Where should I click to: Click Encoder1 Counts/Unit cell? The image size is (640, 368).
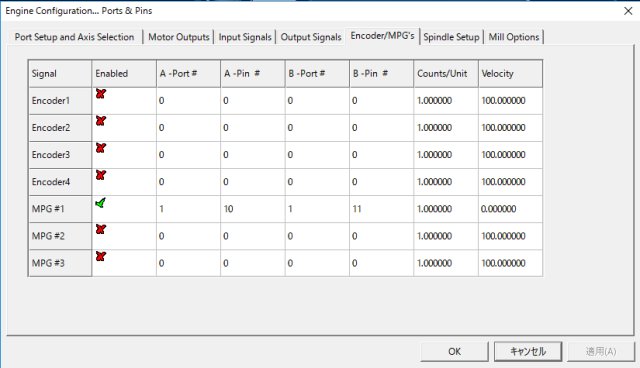coord(446,101)
